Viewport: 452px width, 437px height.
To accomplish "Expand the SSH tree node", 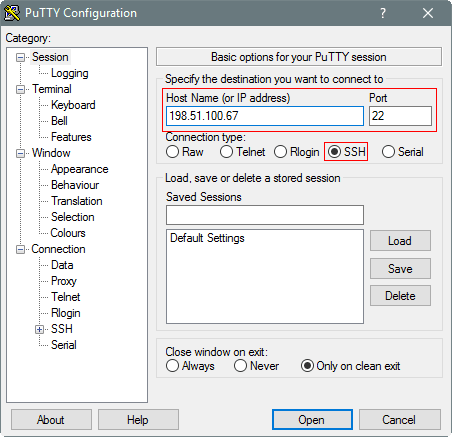I will coord(39,330).
